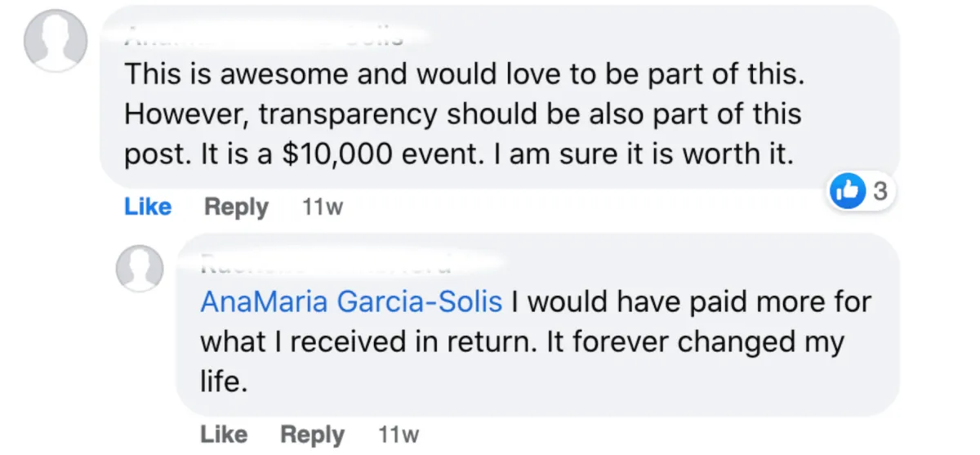
Task: Click the blurred name of the reply author
Action: 327,265
